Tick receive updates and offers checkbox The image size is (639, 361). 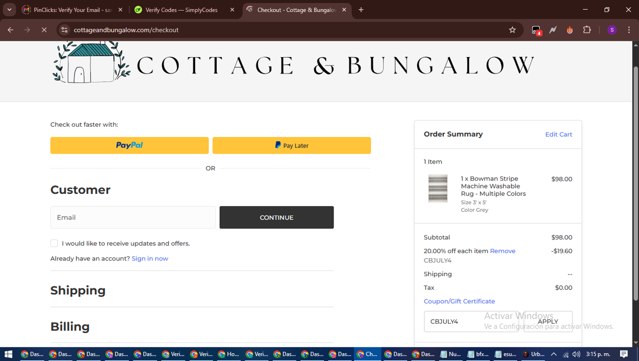(x=54, y=243)
